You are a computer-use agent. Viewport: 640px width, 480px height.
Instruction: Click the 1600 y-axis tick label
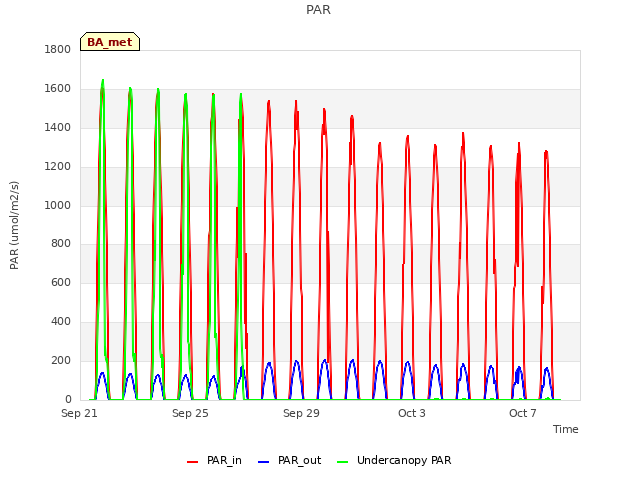tap(58, 89)
